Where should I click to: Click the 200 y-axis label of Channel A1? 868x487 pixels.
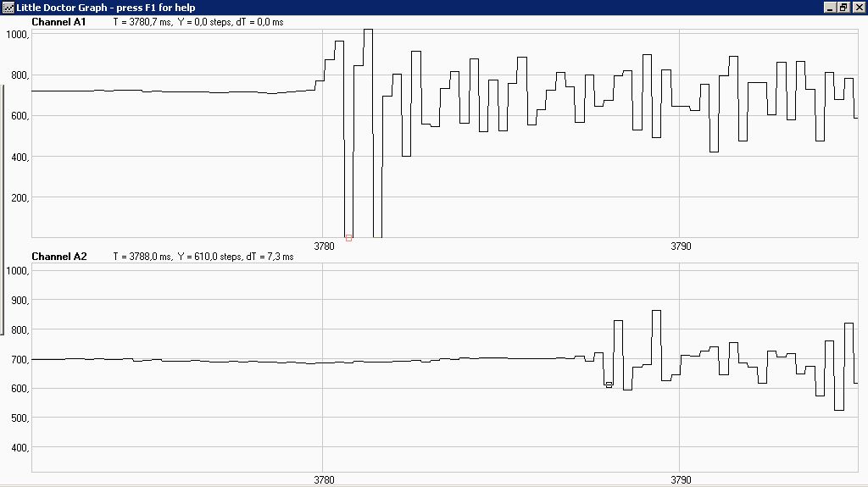click(x=18, y=198)
